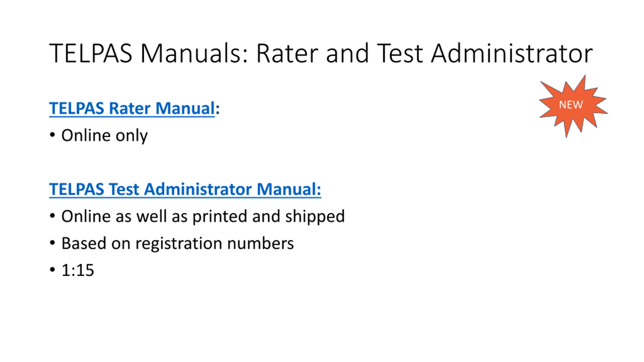644x362 pixels.
Task: Click the word 'TELPAS' in the slide title
Action: 91,53
